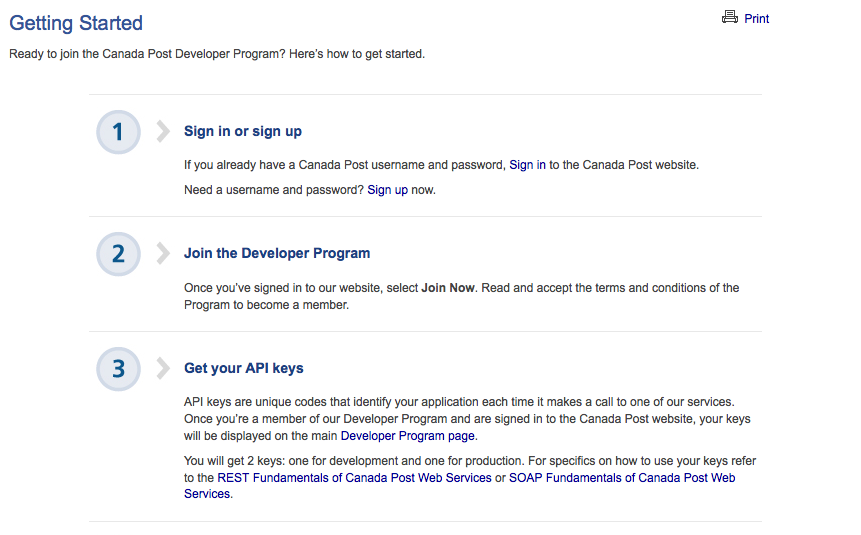Screen dimensions: 861x535
Task: Click the 'Ready to join the Canada Post' intro sentence
Action: (x=217, y=54)
